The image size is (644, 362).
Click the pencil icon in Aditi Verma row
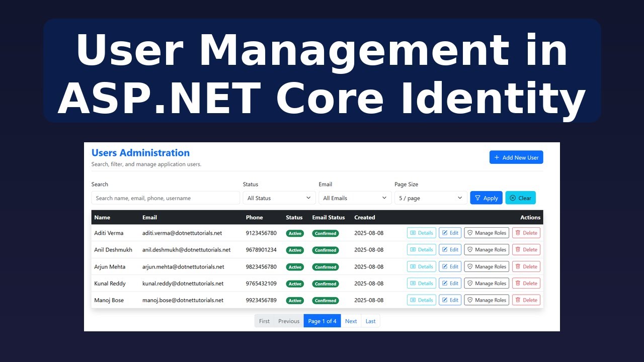445,233
